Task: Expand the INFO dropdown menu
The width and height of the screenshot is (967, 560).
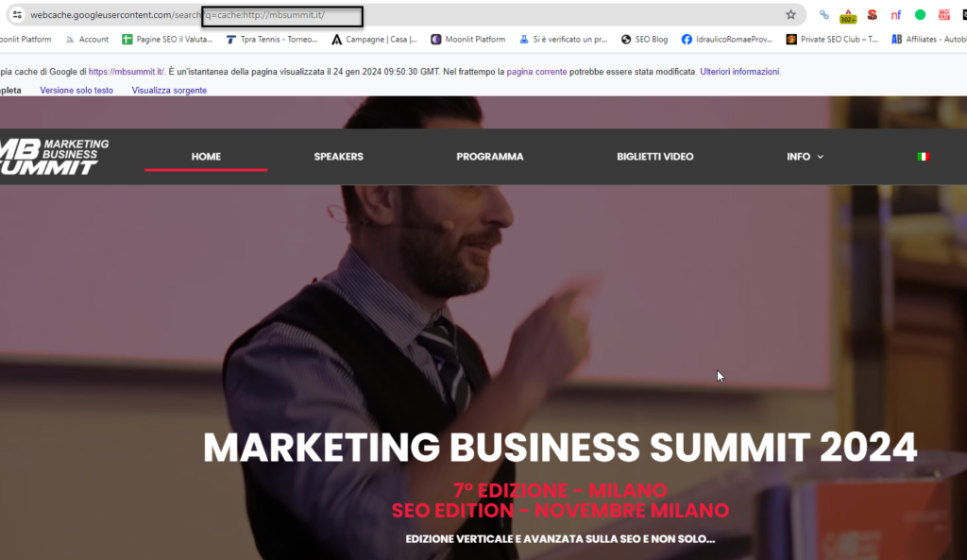Action: click(805, 157)
